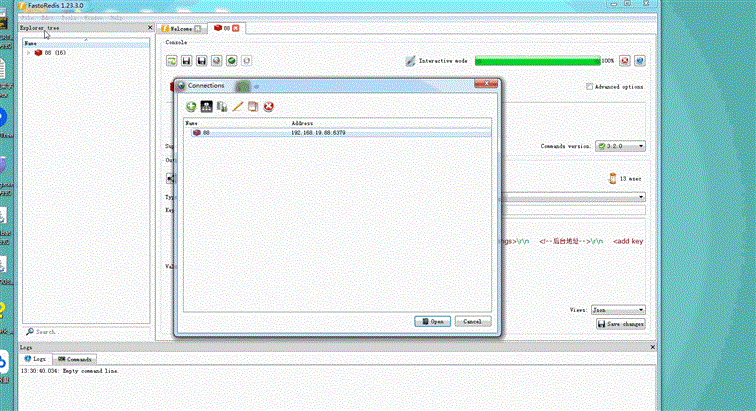The height and width of the screenshot is (411, 756).
Task: Edit selected connection with pencil icon
Action: pyautogui.click(x=237, y=107)
